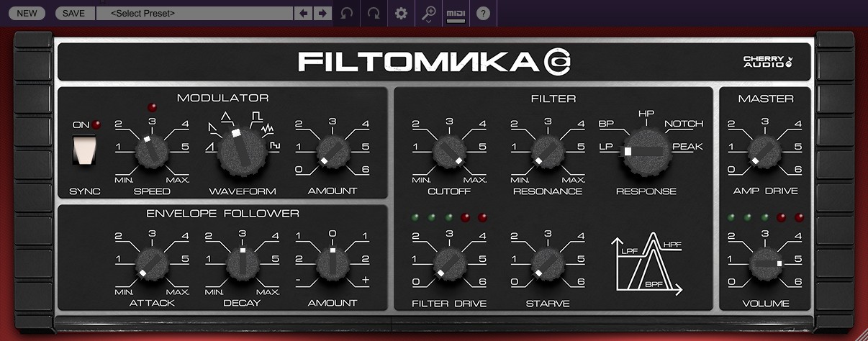
Task: Select the square wave waveform icon
Action: tap(257, 115)
